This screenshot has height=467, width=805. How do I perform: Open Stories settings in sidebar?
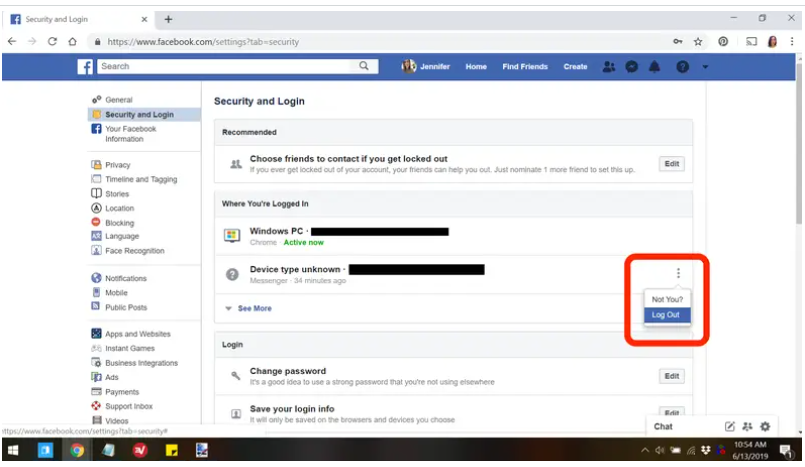117,194
